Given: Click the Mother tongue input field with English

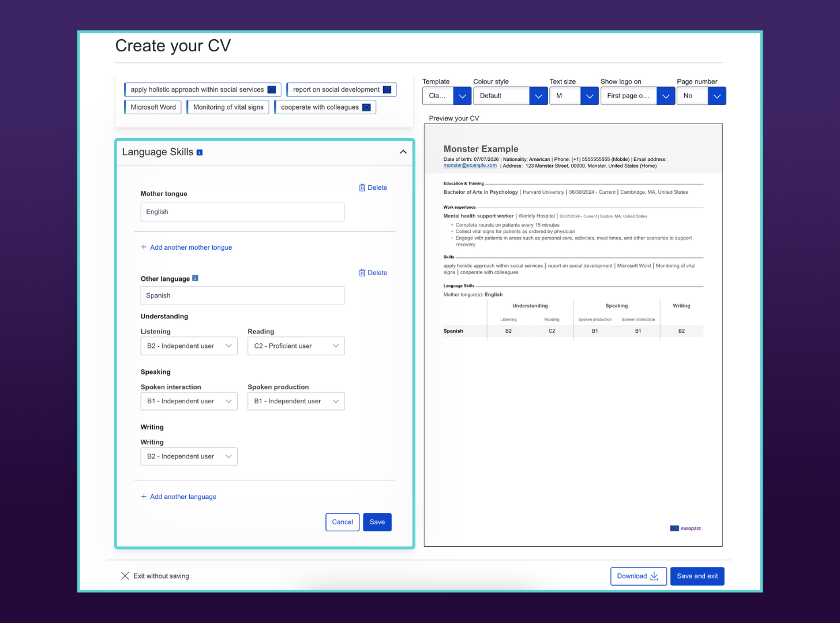Looking at the screenshot, I should 242,212.
